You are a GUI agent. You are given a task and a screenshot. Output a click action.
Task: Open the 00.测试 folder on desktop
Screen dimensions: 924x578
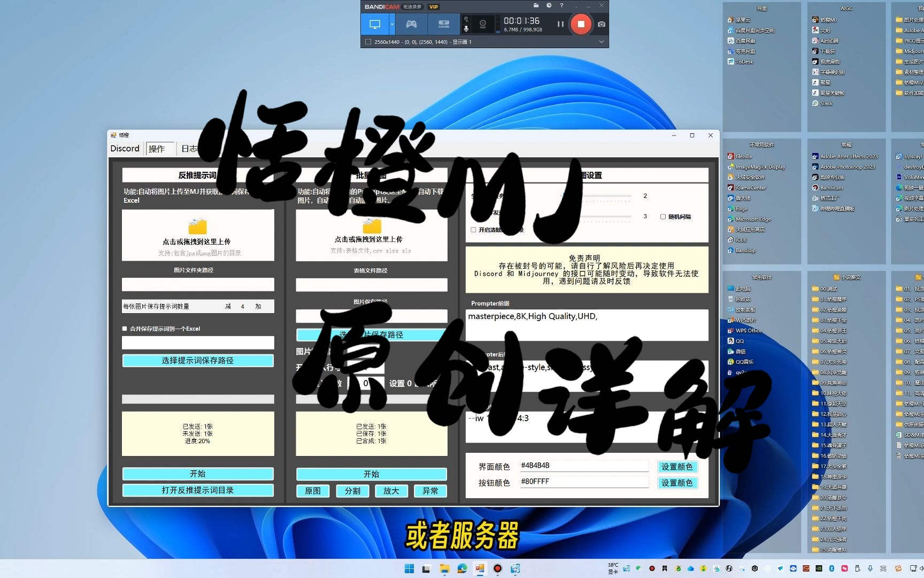(x=825, y=288)
